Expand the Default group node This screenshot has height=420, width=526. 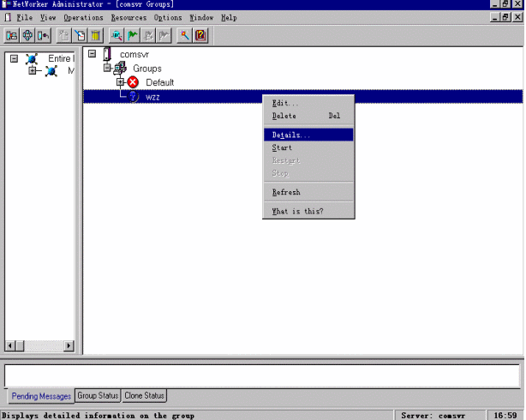click(x=120, y=82)
